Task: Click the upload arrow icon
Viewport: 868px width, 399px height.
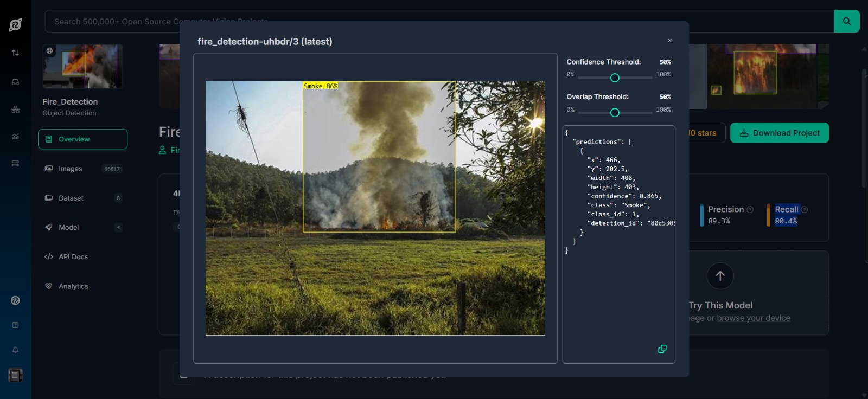Action: (x=720, y=276)
